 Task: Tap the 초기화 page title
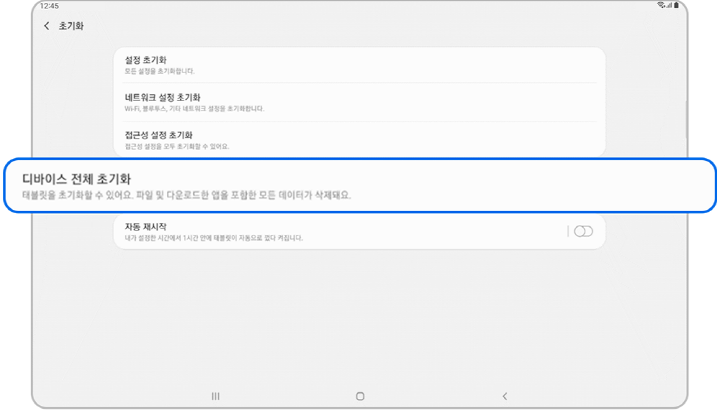point(71,26)
